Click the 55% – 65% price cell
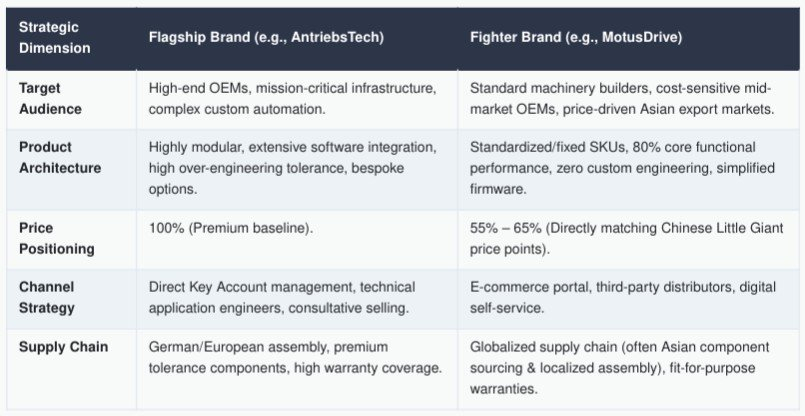The width and height of the screenshot is (805, 416). pos(626,238)
